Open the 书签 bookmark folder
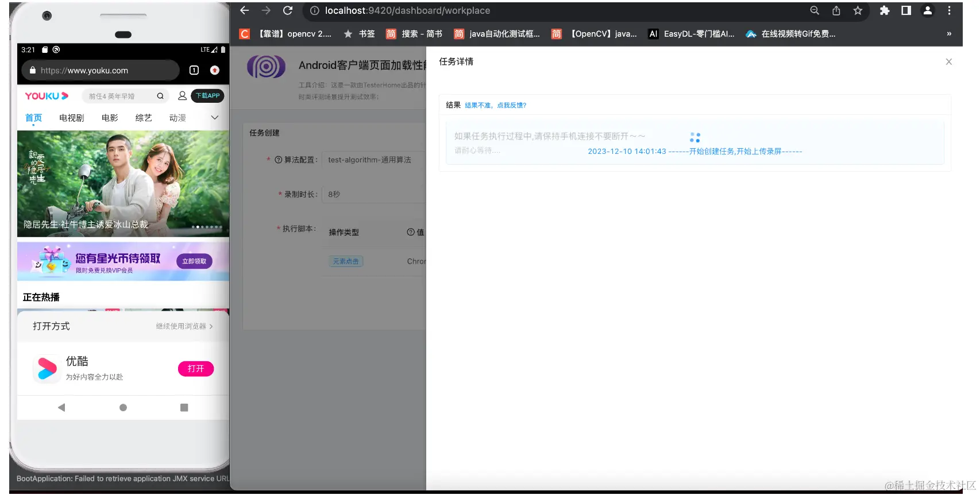Screen dimensions: 980x495 point(359,34)
